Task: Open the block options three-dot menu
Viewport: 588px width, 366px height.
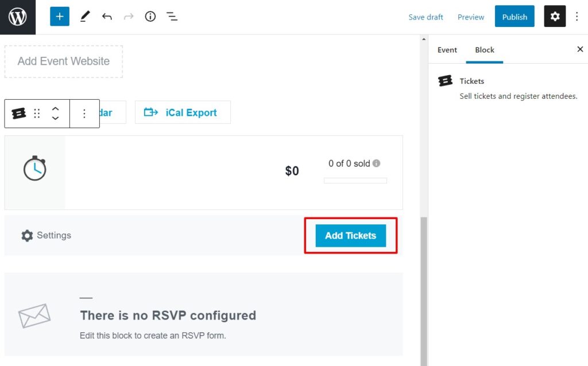Action: tap(84, 112)
